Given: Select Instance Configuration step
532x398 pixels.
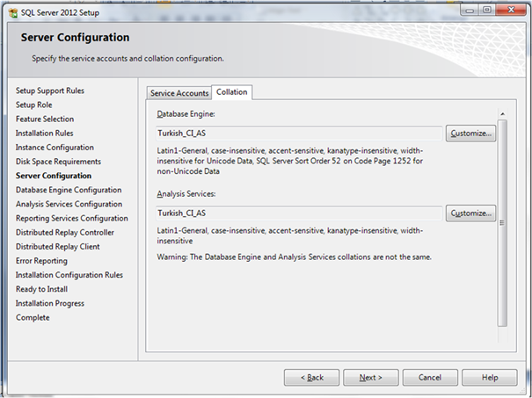Looking at the screenshot, I should tap(55, 148).
